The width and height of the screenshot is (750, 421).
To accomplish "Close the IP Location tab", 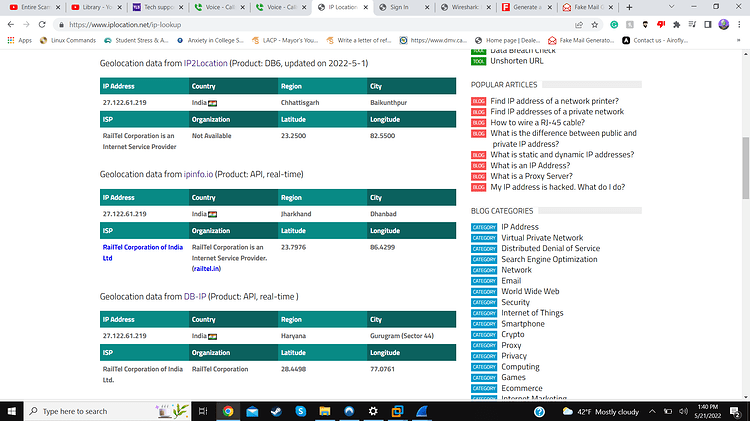I will pos(365,7).
